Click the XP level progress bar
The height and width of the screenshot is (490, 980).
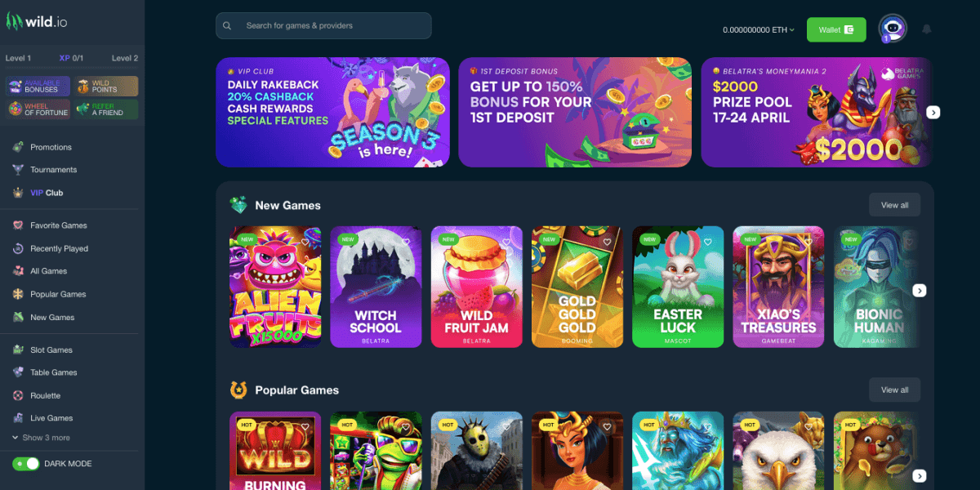(x=72, y=69)
